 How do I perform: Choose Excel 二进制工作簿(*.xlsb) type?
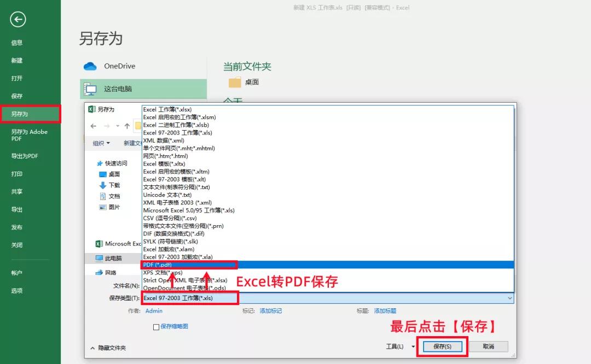[328, 125]
